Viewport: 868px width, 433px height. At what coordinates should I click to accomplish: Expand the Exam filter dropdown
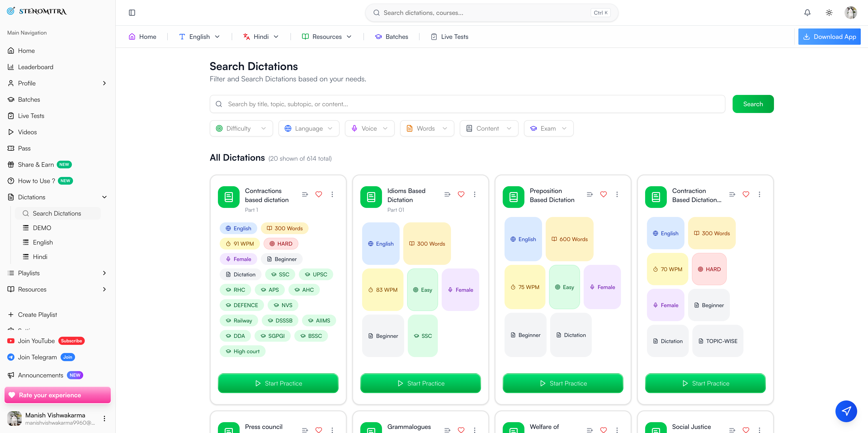548,128
